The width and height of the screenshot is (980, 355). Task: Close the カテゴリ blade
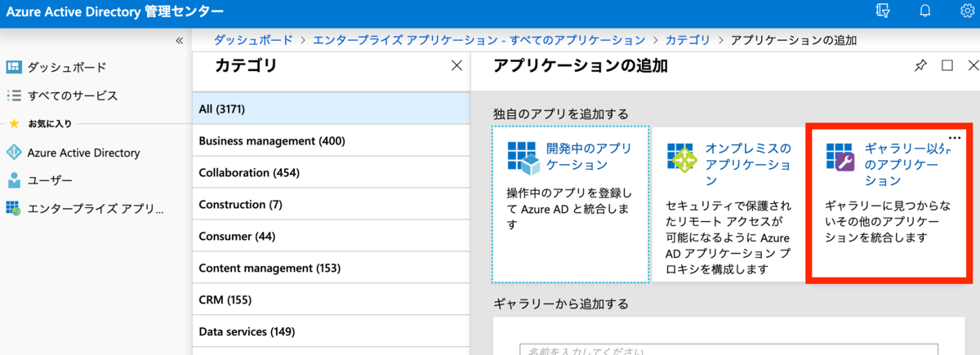coord(457,66)
